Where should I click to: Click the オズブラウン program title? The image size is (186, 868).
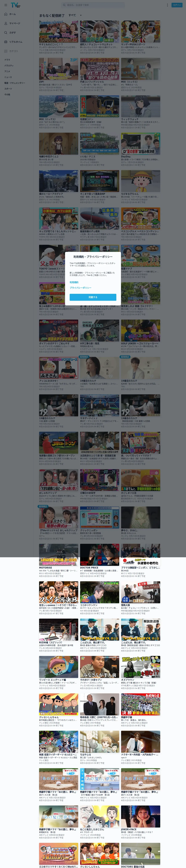point(128,680)
